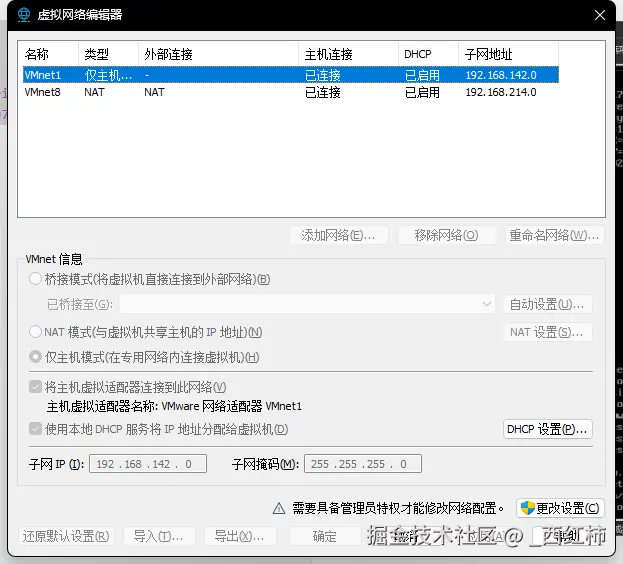Click the adapter name text VMware 网络适配器 VMnet1
Image resolution: width=623 pixels, height=564 pixels.
tap(232, 406)
